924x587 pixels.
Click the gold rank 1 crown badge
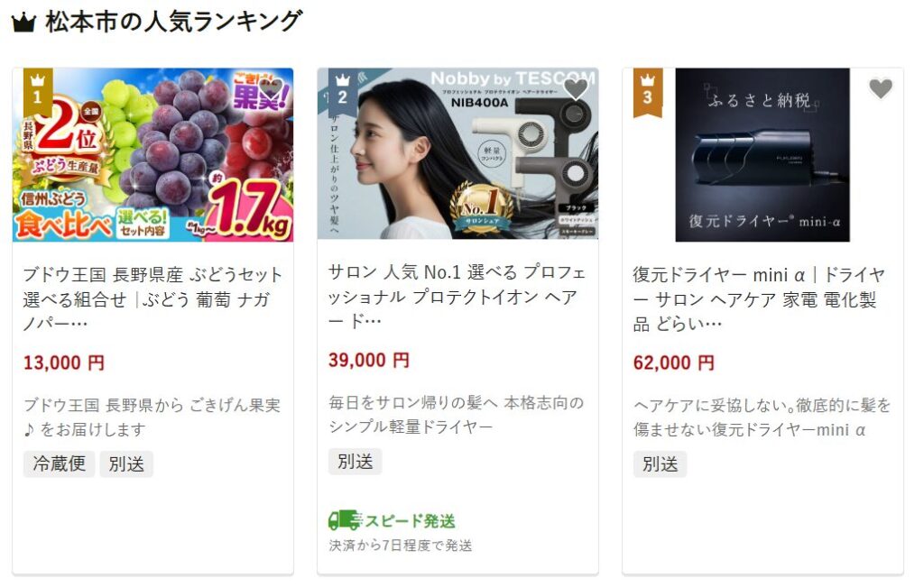[38, 93]
